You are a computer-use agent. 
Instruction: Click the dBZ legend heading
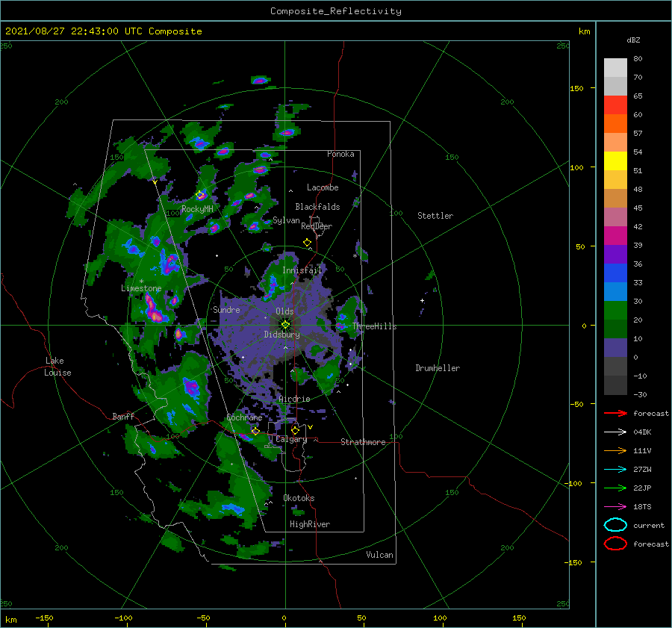click(x=633, y=40)
